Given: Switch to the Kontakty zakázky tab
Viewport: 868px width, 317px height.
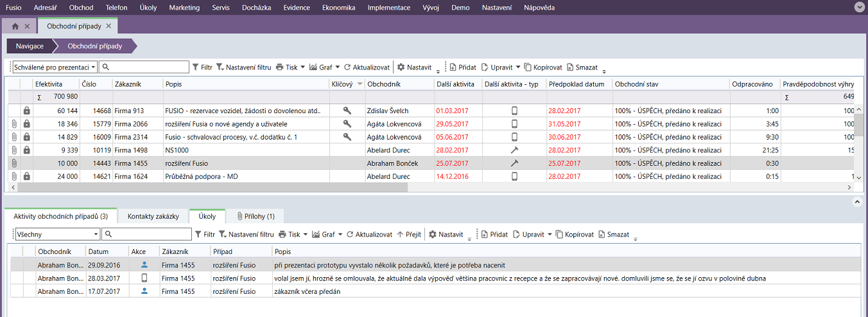Looking at the screenshot, I should (x=157, y=217).
